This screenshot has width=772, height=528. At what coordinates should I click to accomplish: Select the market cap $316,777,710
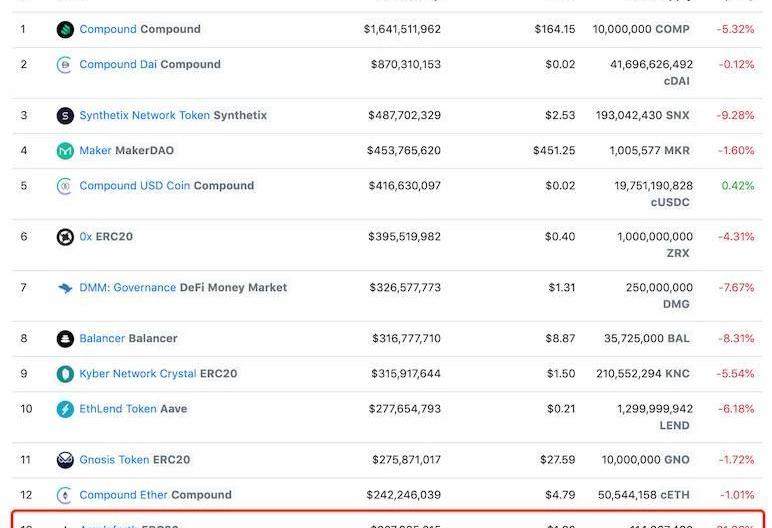click(x=406, y=338)
